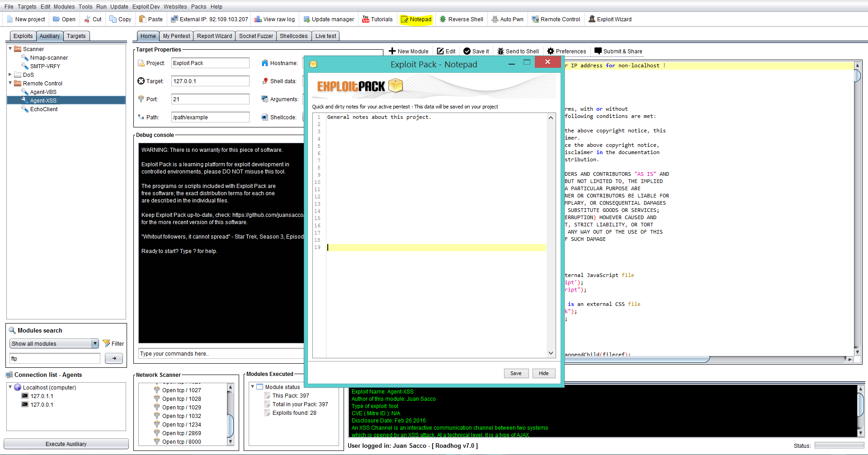
Task: Collapse the Scanner tree folder
Action: coord(10,49)
